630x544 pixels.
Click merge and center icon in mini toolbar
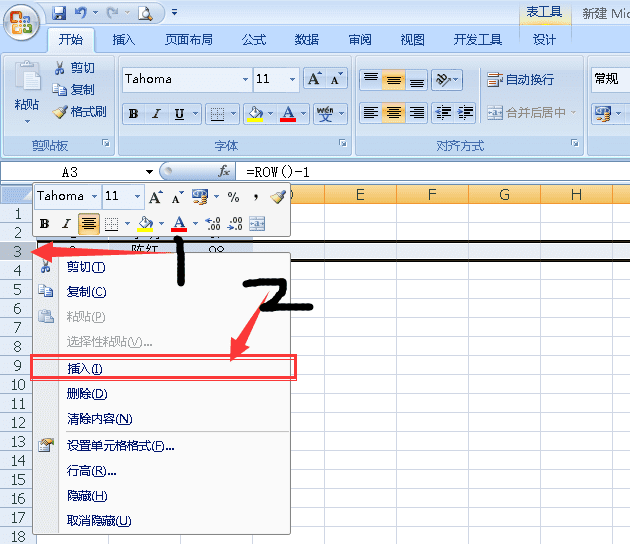pos(257,224)
